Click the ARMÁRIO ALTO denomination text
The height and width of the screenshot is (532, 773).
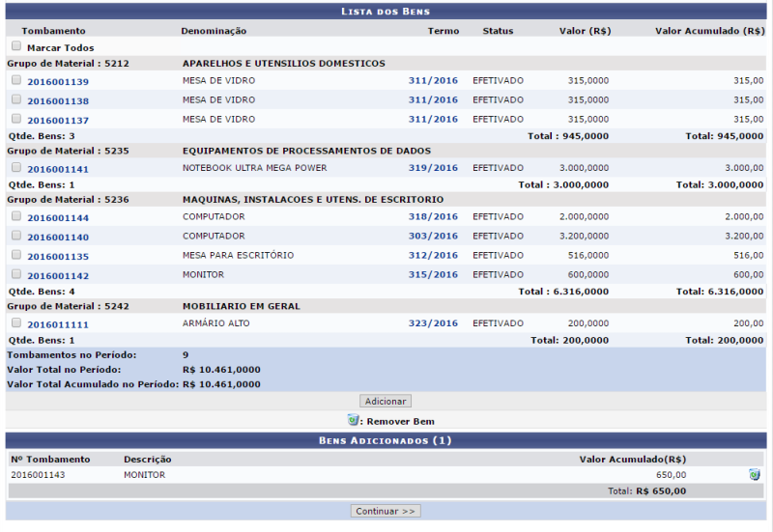pos(215,322)
